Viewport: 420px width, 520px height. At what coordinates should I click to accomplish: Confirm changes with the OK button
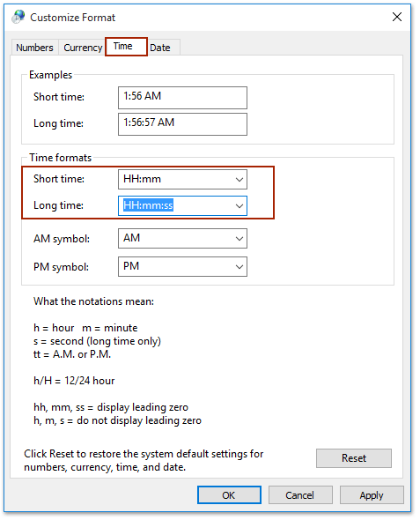(229, 495)
